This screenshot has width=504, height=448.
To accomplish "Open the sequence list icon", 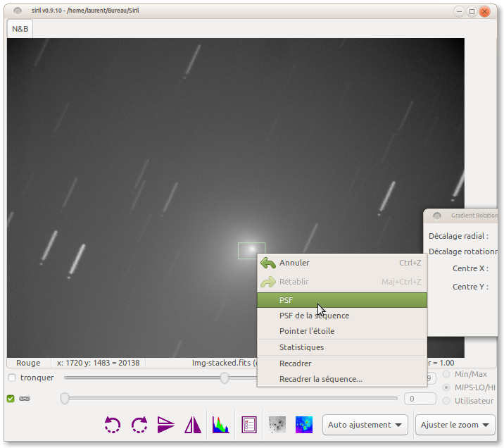I will click(248, 425).
